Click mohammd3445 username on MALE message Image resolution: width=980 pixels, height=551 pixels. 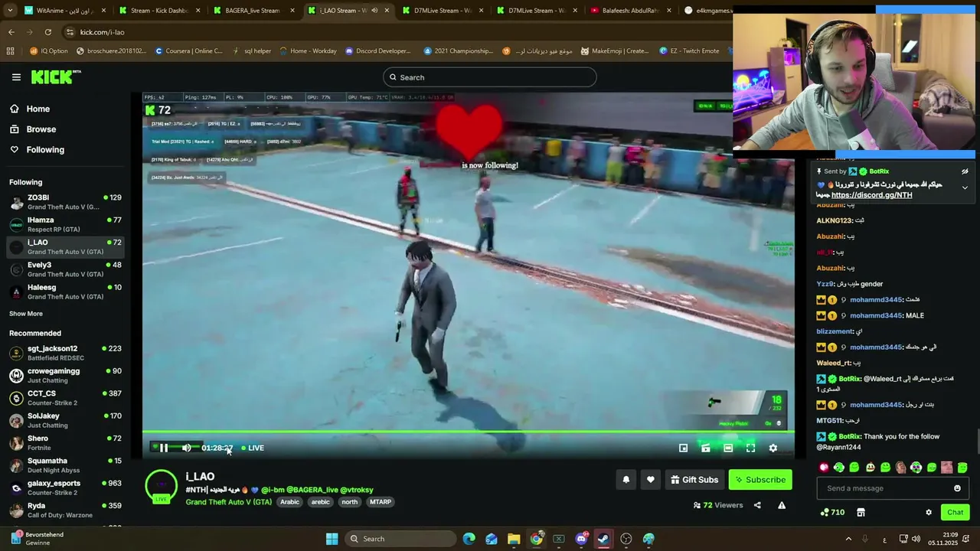click(x=876, y=315)
